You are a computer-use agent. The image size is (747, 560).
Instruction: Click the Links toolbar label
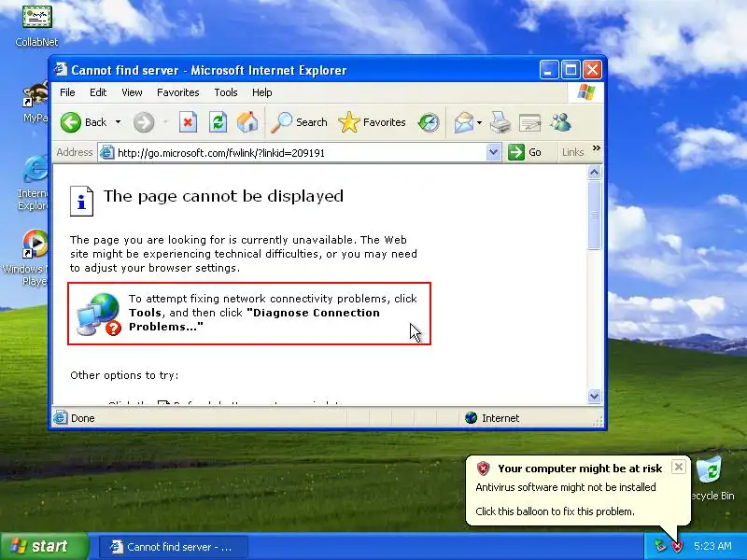pos(572,152)
